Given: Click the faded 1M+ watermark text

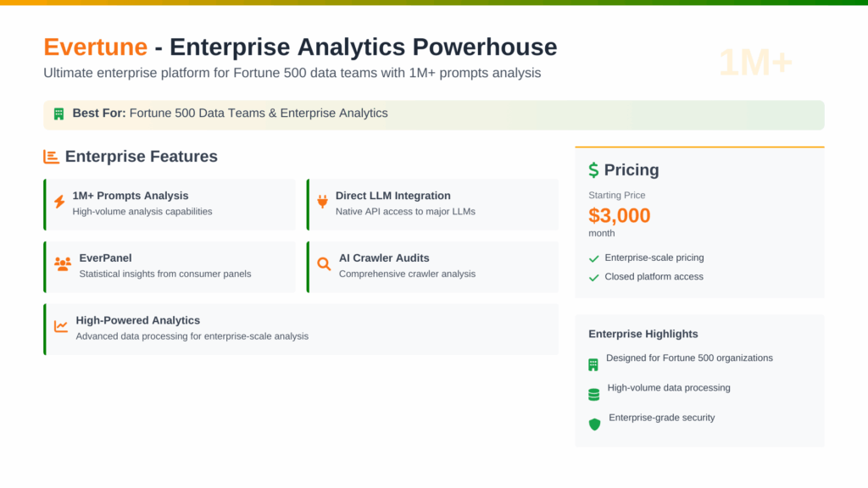Looking at the screenshot, I should [755, 63].
